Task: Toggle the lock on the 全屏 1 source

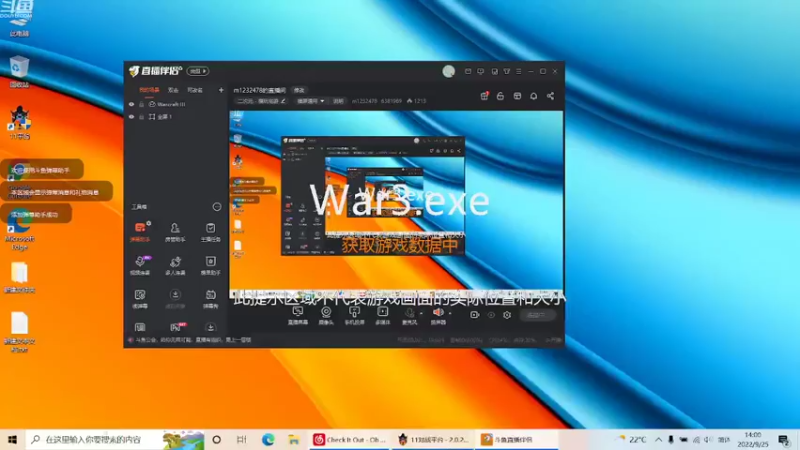Action: pos(141,117)
